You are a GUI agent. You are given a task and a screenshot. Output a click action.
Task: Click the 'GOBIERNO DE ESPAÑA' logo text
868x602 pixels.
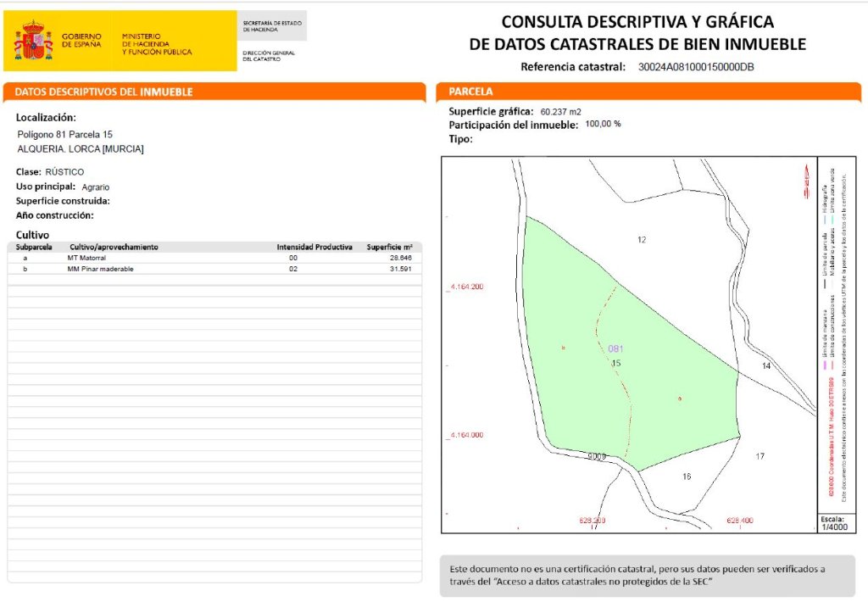(81, 40)
